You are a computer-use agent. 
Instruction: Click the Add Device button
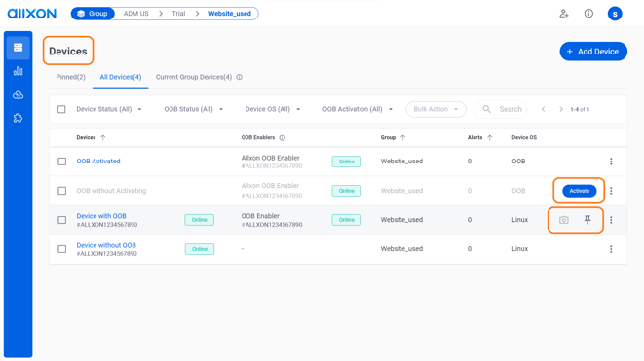(x=593, y=52)
